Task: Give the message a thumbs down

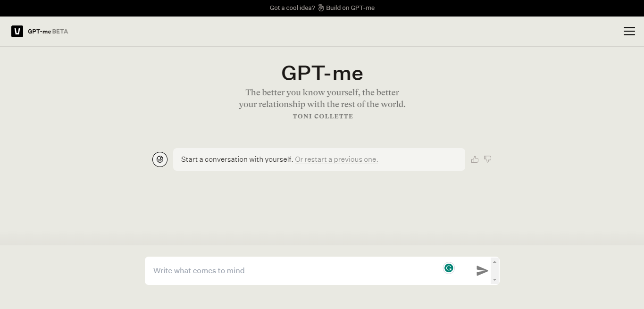Action: [488, 159]
